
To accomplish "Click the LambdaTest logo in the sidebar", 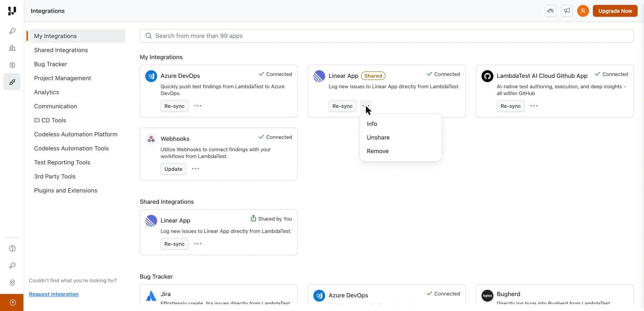I will coord(12,11).
